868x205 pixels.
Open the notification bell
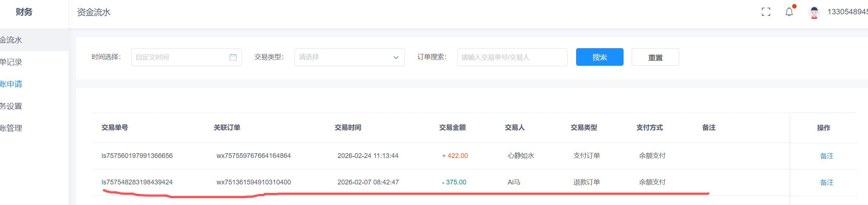coord(789,12)
